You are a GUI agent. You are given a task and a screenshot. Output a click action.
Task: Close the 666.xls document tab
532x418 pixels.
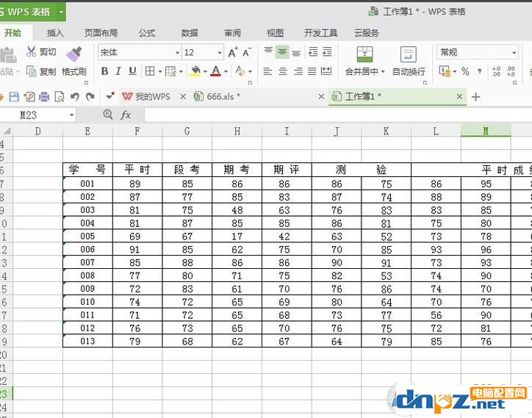[x=321, y=97]
